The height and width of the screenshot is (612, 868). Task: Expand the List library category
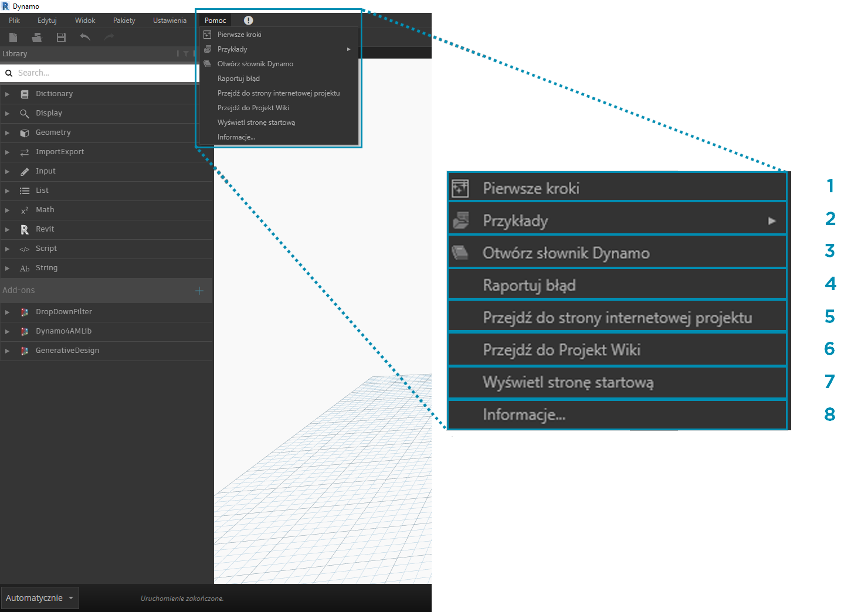coord(7,191)
